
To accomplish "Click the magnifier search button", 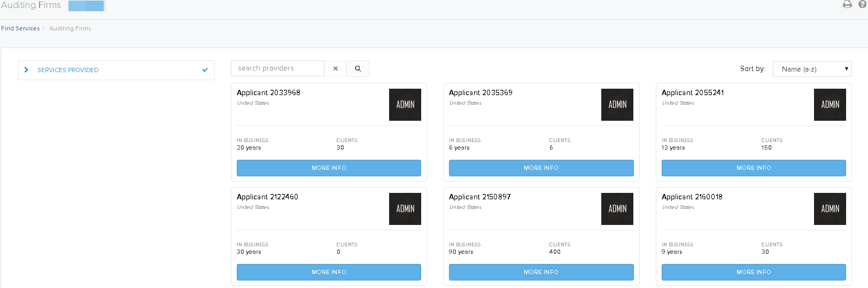I will (x=358, y=68).
